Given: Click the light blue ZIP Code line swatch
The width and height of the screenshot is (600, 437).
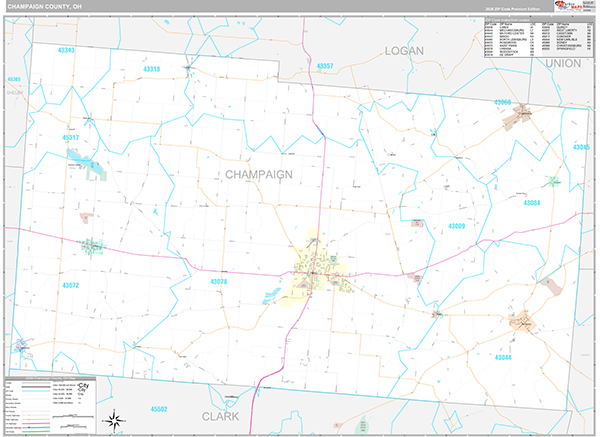Looking at the screenshot, I should [36, 391].
